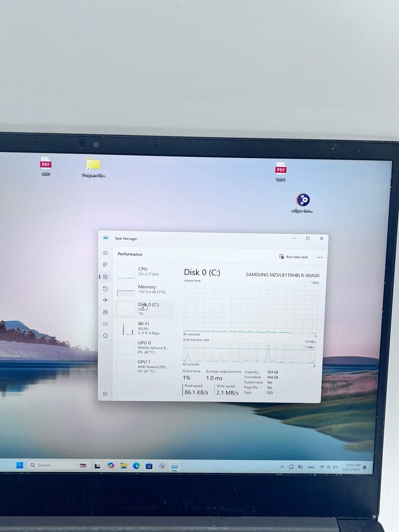Select the Memory performance item
This screenshot has width=399, height=532.
click(145, 289)
